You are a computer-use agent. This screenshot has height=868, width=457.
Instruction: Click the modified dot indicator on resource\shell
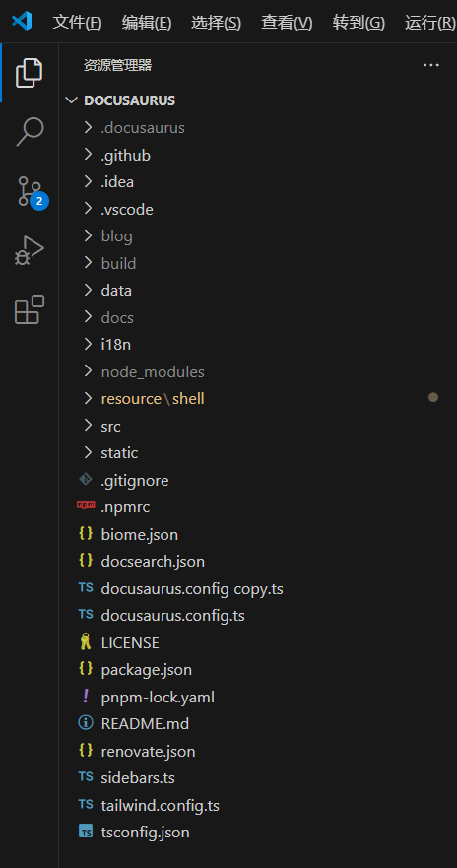433,397
